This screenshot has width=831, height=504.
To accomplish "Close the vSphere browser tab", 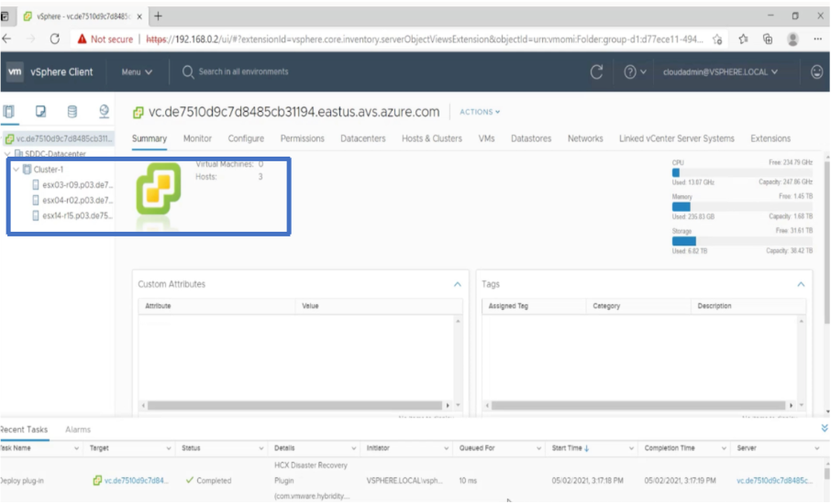I will pyautogui.click(x=139, y=16).
